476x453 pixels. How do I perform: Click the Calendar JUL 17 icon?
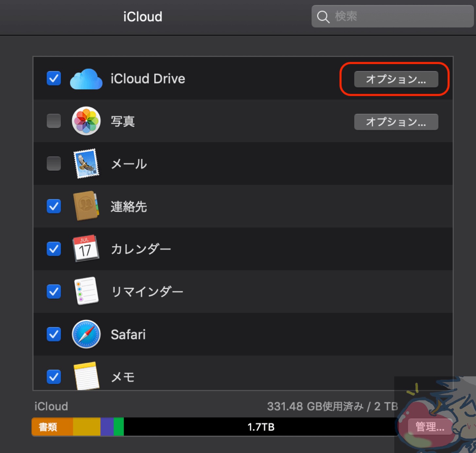click(x=86, y=248)
